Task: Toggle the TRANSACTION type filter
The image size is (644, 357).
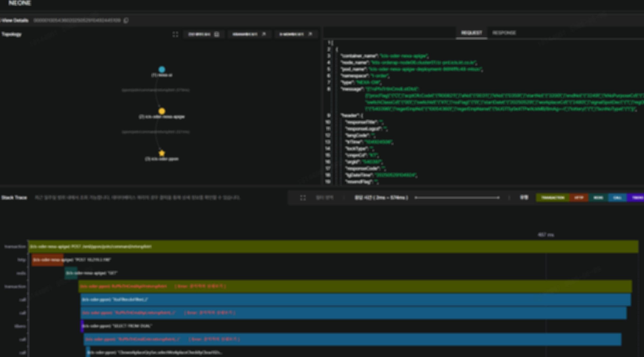Action: [553, 198]
